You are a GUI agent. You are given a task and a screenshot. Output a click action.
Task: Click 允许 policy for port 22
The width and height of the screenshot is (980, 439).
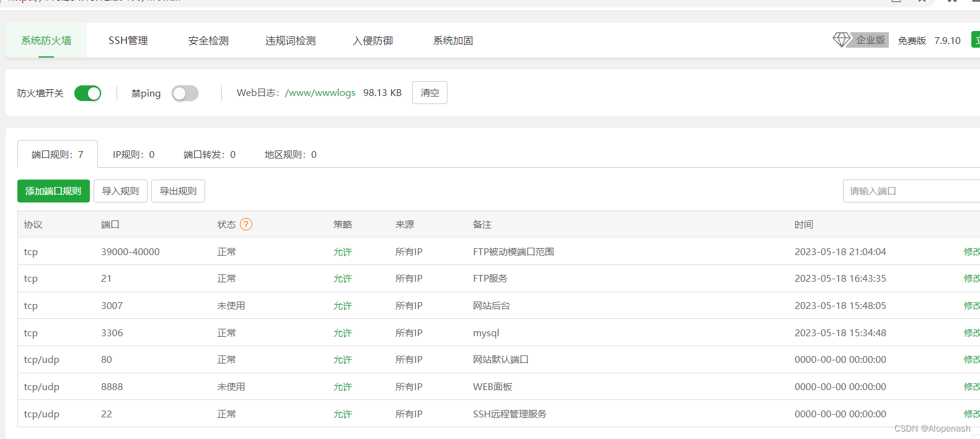[343, 414]
